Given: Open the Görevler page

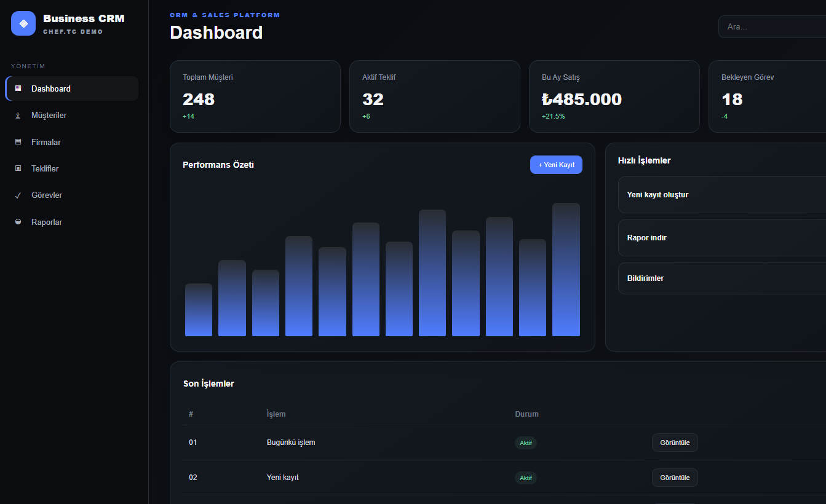Looking at the screenshot, I should tap(71, 195).
